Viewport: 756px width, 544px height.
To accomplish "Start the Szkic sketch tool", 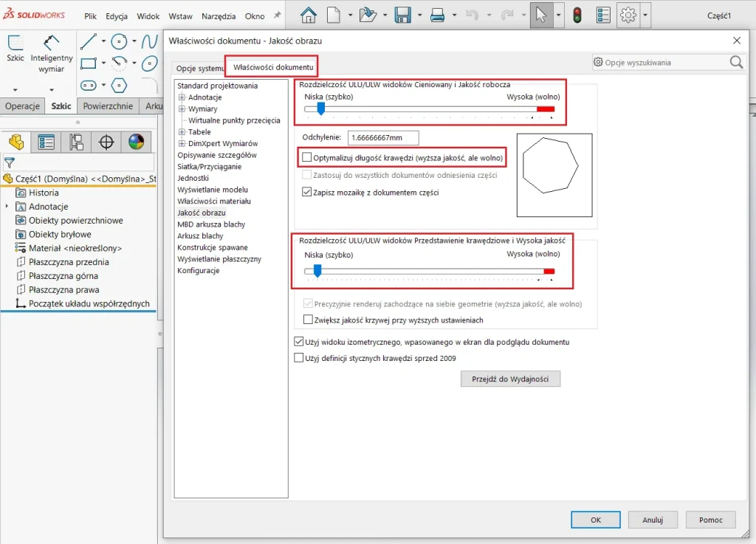I will point(15,48).
